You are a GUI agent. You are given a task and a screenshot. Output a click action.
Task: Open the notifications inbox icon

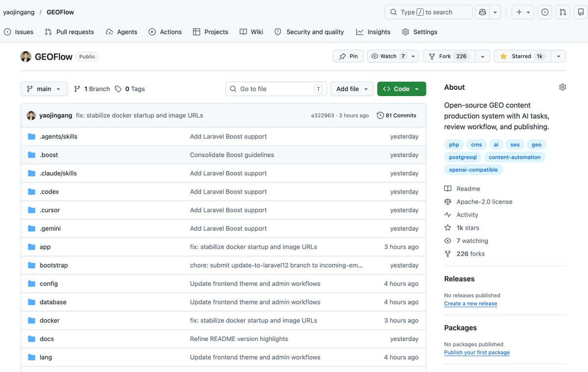(581, 12)
